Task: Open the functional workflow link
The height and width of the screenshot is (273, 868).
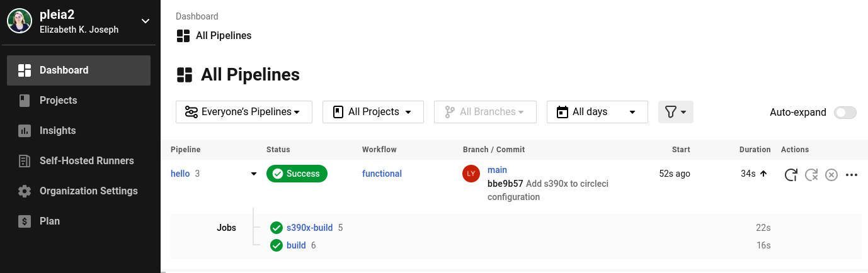Action: tap(382, 174)
